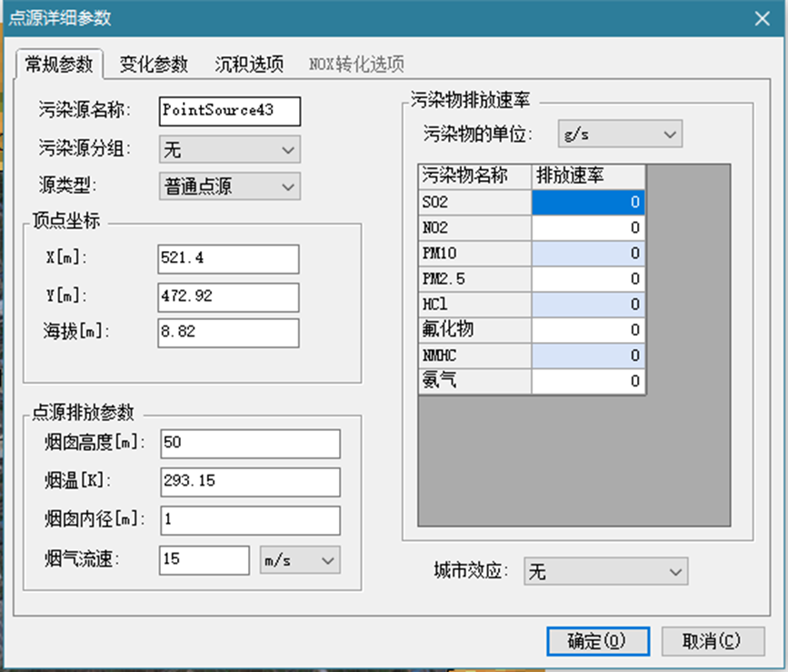Select the 烟温[K] temperature field
This screenshot has height=672, width=788.
coord(249,482)
